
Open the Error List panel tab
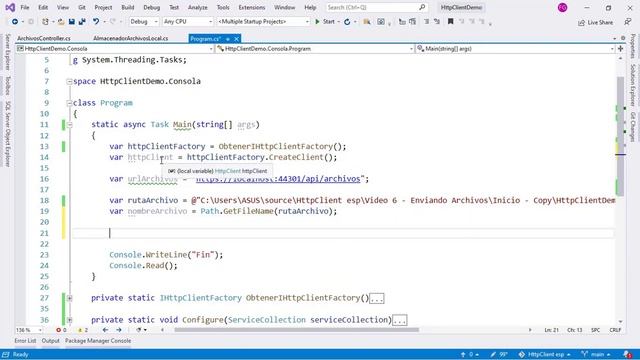coord(25,340)
